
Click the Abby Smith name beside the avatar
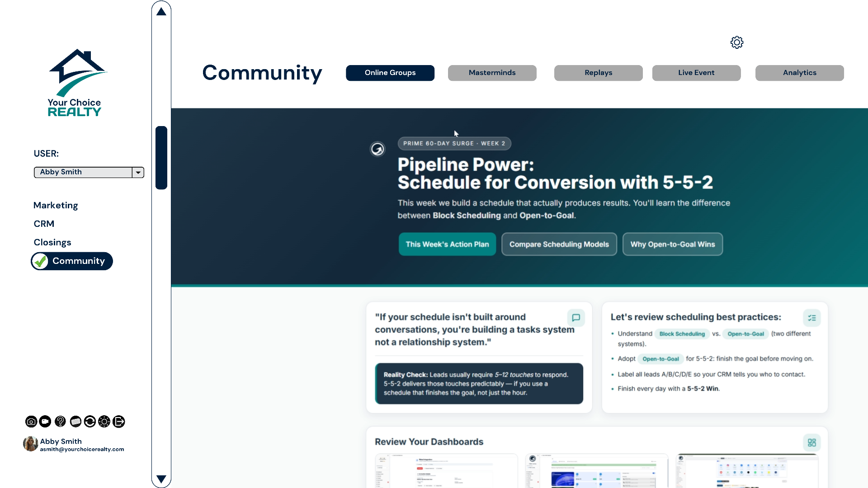(61, 441)
